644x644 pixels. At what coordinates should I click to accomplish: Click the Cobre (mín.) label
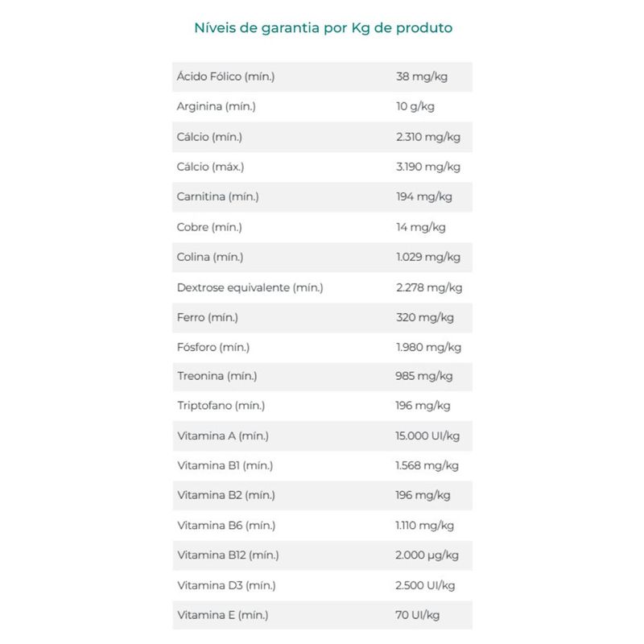point(209,227)
